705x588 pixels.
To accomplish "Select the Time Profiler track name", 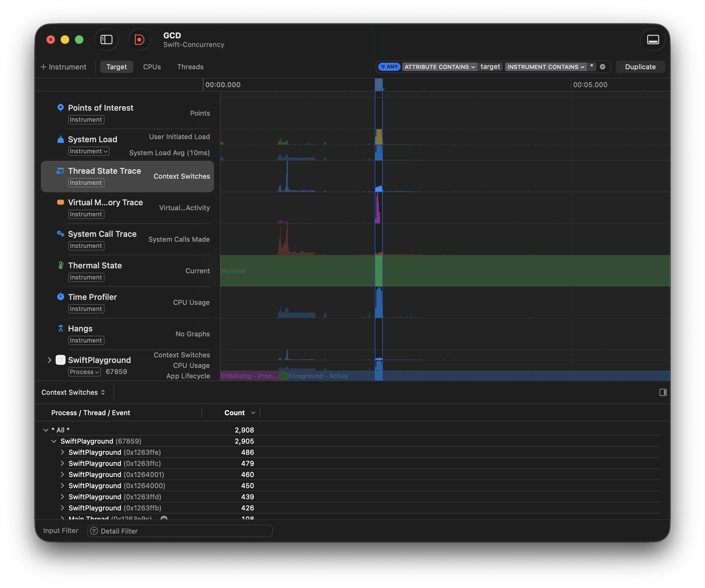I will 92,297.
